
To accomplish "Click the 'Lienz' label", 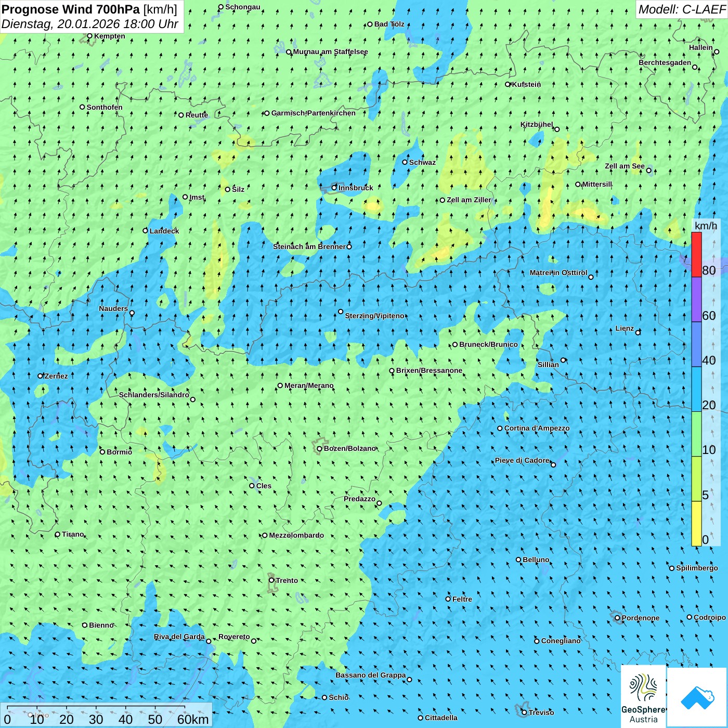I will tap(625, 328).
